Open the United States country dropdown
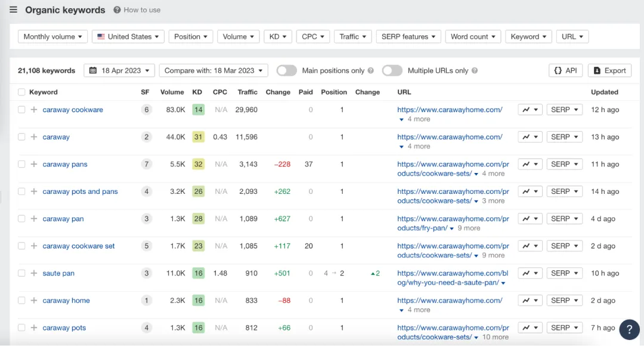Image resolution: width=644 pixels, height=346 pixels. (128, 36)
